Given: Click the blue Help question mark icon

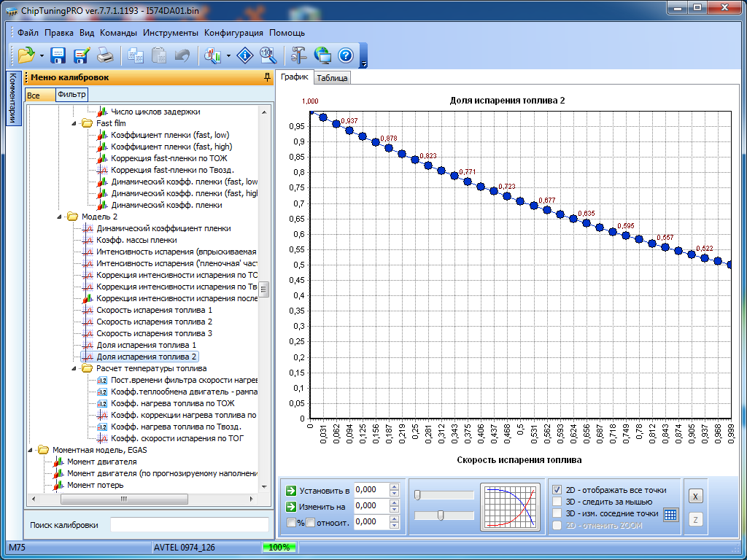Looking at the screenshot, I should pyautogui.click(x=345, y=55).
